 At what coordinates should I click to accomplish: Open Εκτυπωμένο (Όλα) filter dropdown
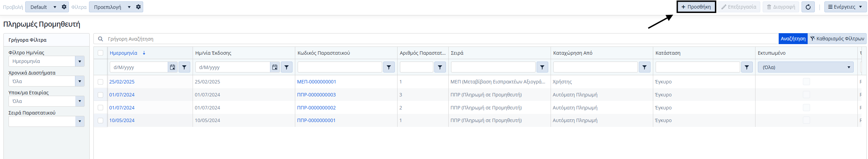click(x=806, y=67)
